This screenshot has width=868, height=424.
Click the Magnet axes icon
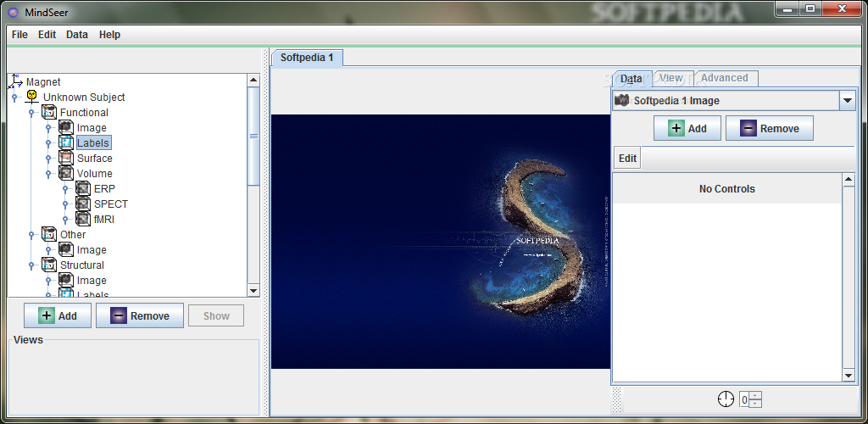click(15, 81)
